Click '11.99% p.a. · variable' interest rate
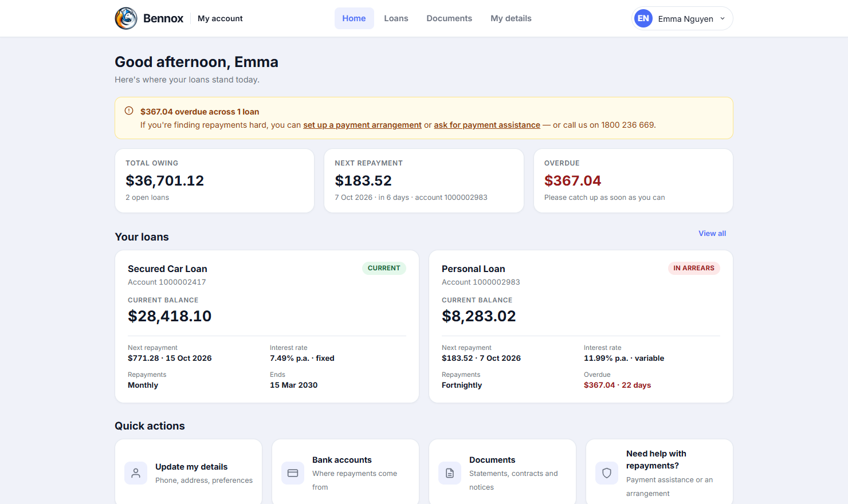Viewport: 848px width, 504px height. (624, 358)
